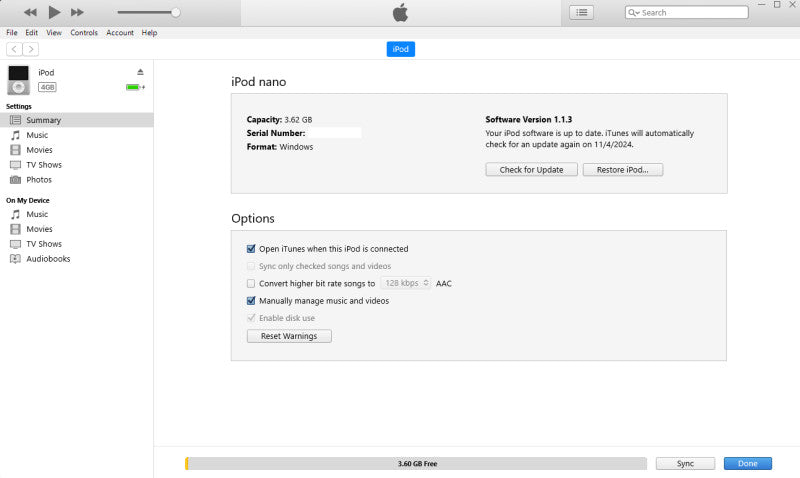Eject the iPod with eject icon

[140, 72]
